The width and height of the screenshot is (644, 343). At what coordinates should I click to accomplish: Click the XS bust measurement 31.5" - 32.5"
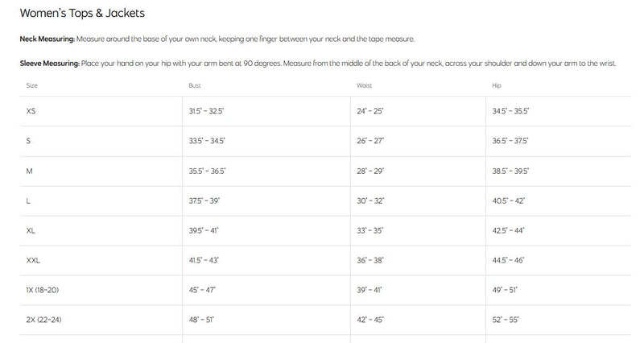coord(207,111)
